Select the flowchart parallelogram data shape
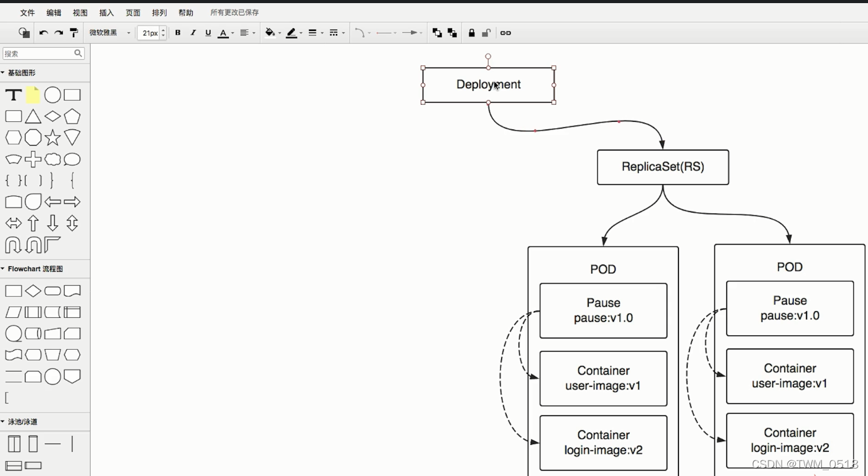 point(13,312)
